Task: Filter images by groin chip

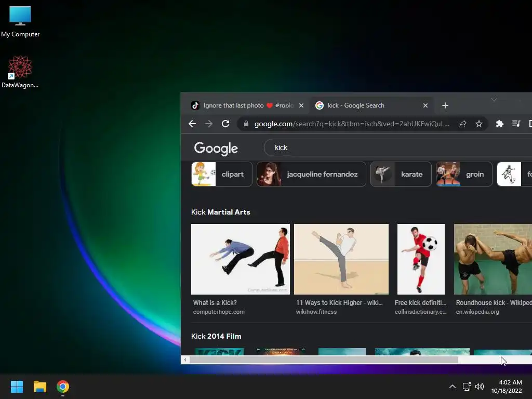Action: [464, 174]
